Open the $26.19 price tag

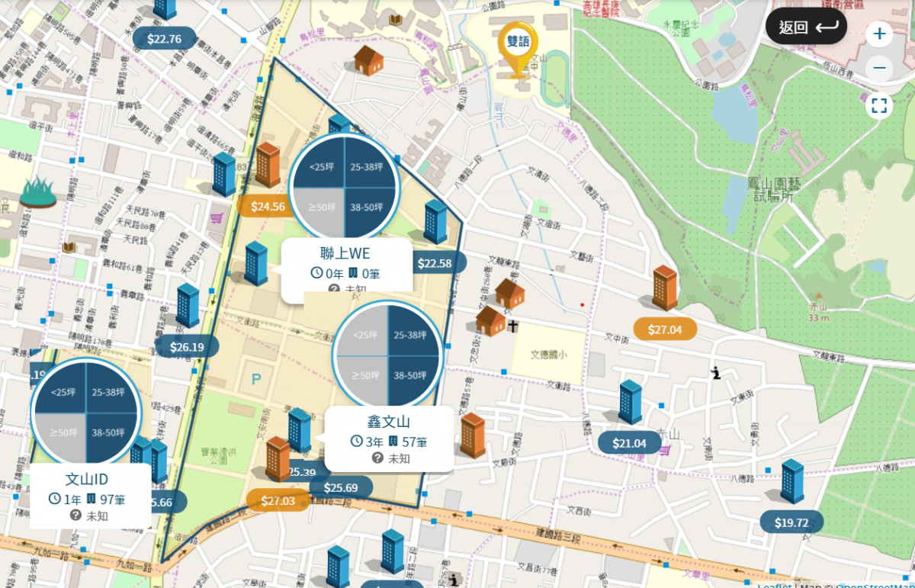coord(187,347)
